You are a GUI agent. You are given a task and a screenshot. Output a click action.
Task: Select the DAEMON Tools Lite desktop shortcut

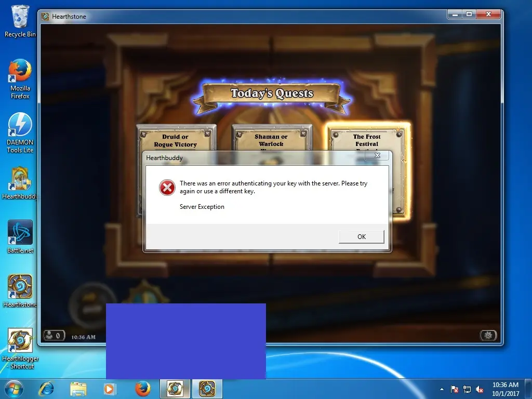[20, 132]
